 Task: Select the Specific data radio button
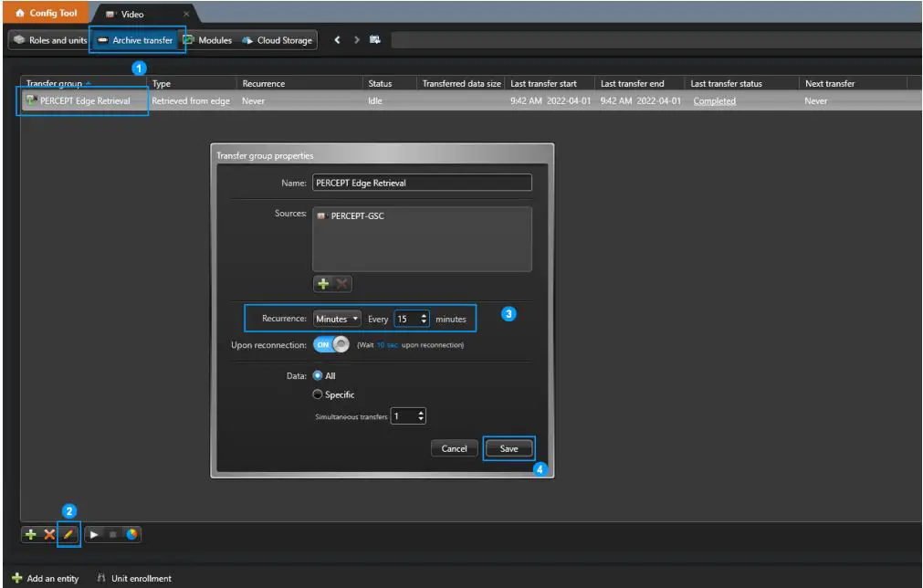tap(318, 394)
